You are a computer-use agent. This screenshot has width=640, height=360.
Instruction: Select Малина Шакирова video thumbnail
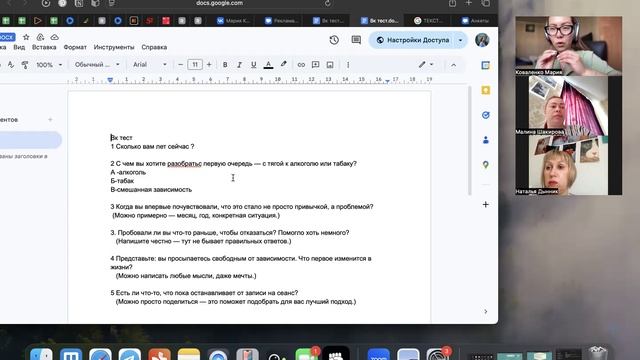pyautogui.click(x=569, y=105)
